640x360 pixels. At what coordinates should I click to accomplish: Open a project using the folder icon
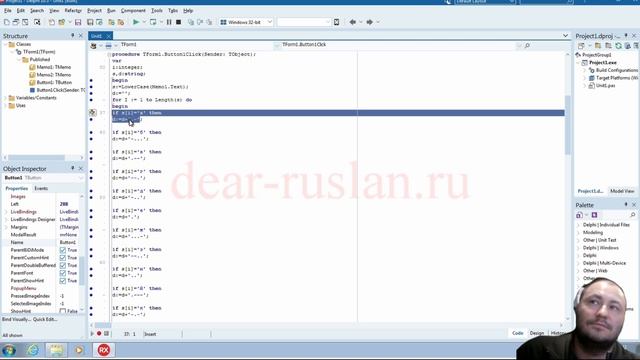[x=62, y=22]
